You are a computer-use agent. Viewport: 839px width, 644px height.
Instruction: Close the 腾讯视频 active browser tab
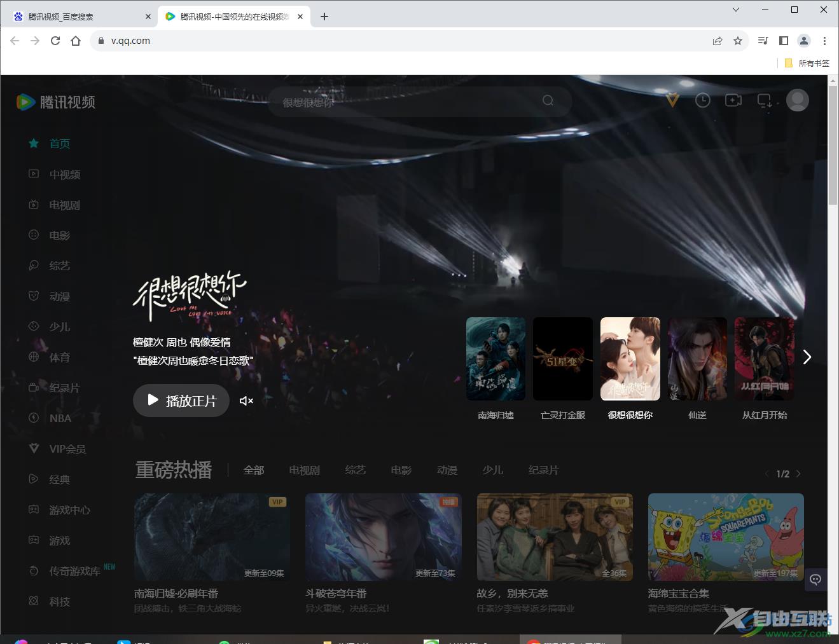[x=300, y=17]
